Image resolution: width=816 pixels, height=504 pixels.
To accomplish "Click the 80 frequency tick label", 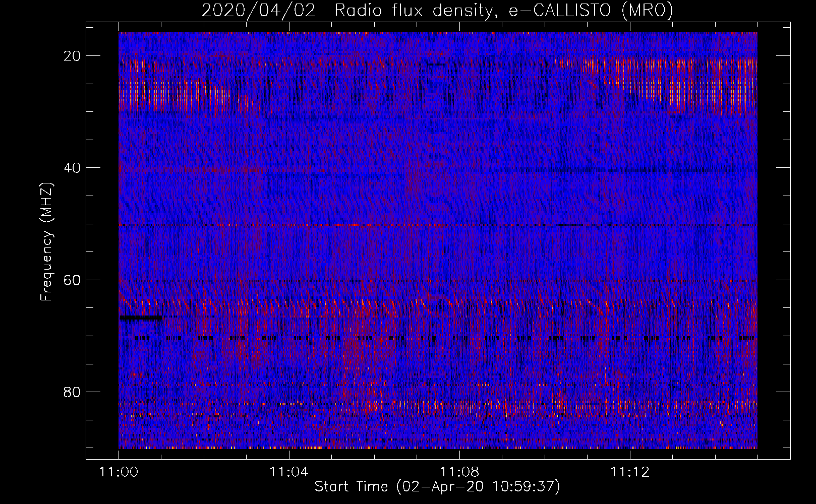I will 73,392.
